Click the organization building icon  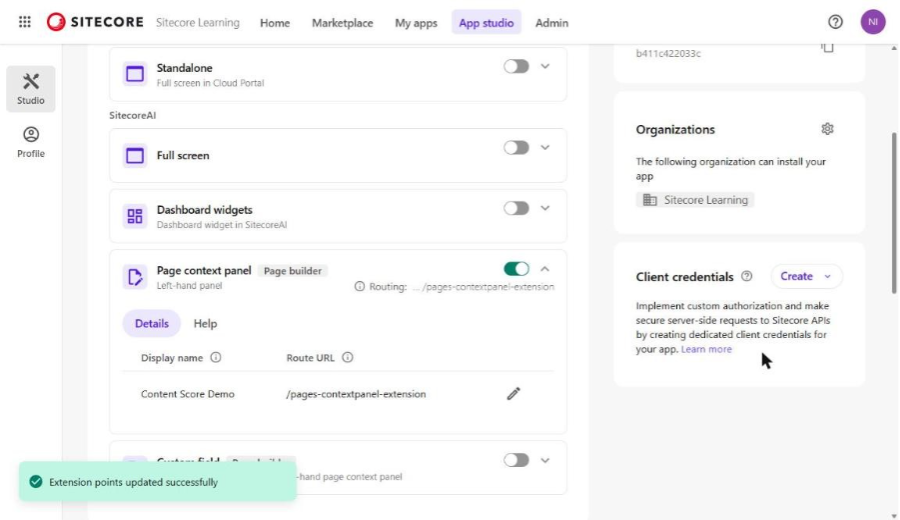(650, 200)
